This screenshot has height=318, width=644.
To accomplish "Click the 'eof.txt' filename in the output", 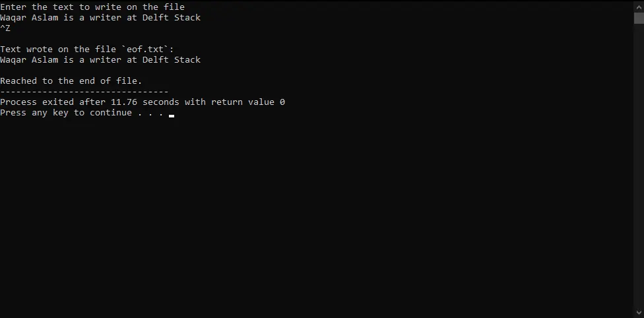I will [x=145, y=49].
